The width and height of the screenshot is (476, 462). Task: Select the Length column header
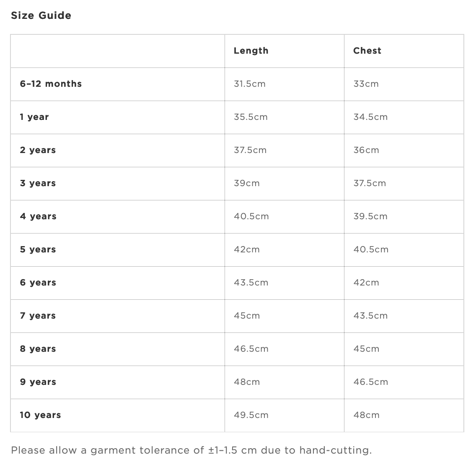[x=251, y=51]
